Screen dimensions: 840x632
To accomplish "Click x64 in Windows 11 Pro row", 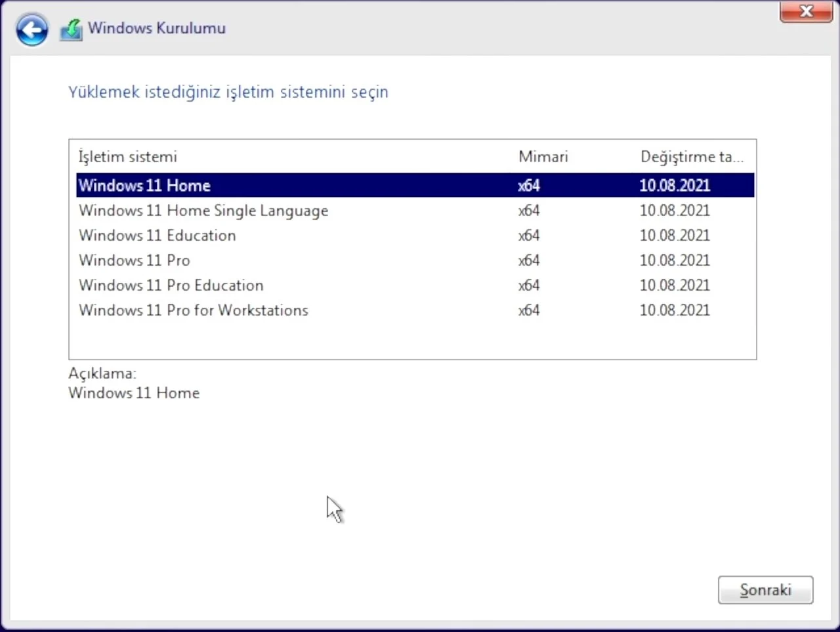I will tap(529, 260).
